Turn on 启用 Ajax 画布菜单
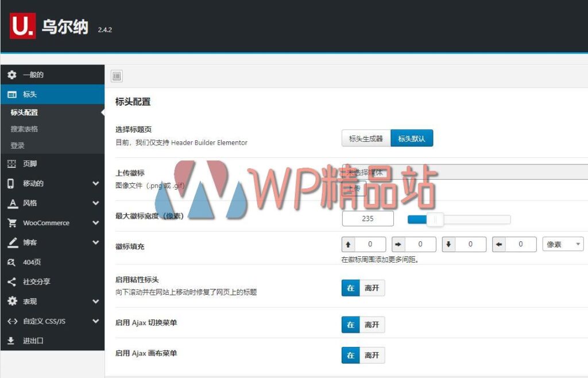Viewport: 588px width, 378px height. tap(351, 355)
